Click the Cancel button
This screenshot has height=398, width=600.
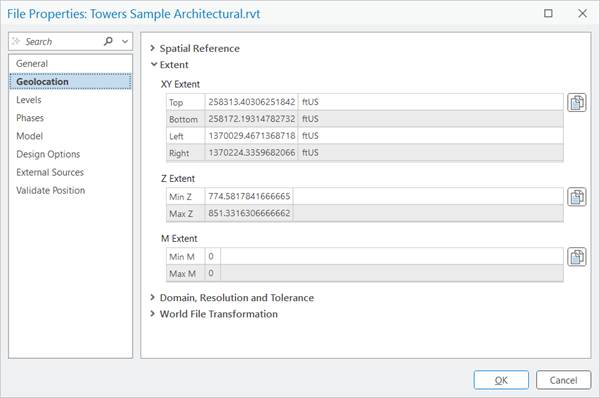pyautogui.click(x=563, y=380)
